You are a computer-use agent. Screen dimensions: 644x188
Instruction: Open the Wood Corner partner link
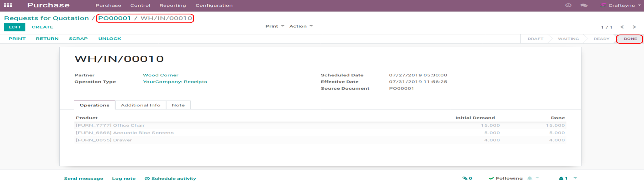click(160, 75)
